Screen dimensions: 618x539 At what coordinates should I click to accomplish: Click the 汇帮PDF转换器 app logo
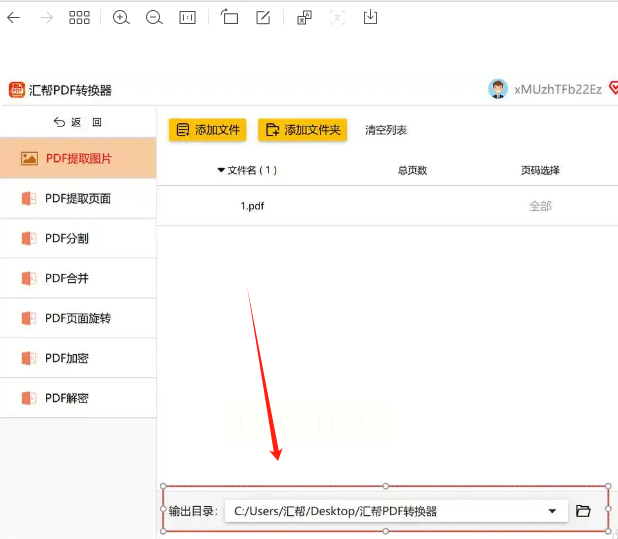pos(17,90)
